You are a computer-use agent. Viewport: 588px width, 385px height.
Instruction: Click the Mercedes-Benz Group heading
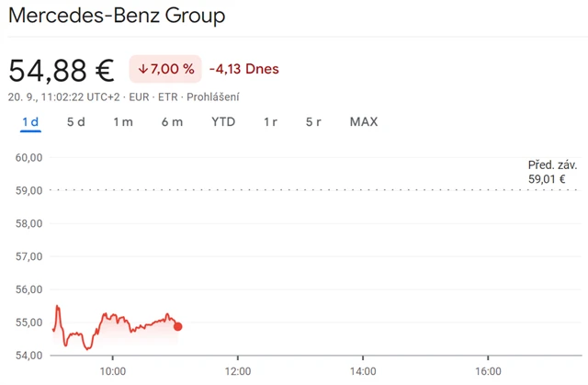pos(116,16)
